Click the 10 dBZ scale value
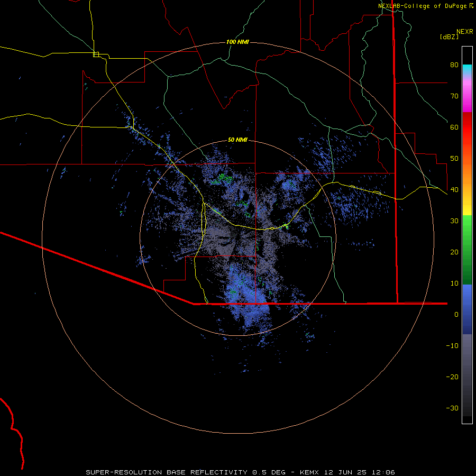Image resolution: width=476 pixels, height=476 pixels. pyautogui.click(x=454, y=284)
